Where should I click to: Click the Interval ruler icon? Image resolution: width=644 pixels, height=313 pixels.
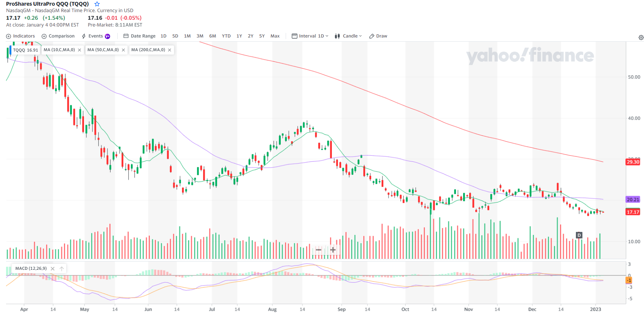(294, 36)
